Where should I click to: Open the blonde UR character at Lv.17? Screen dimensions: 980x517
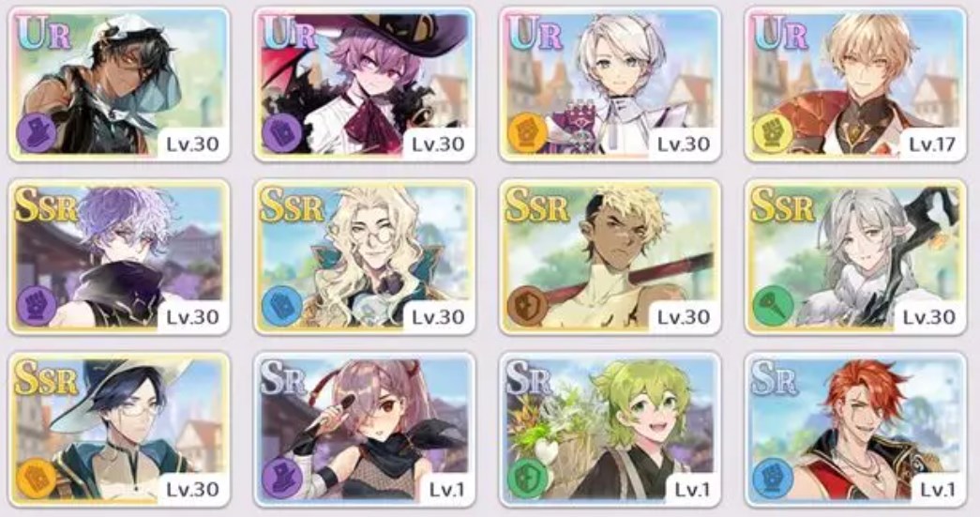point(855,84)
